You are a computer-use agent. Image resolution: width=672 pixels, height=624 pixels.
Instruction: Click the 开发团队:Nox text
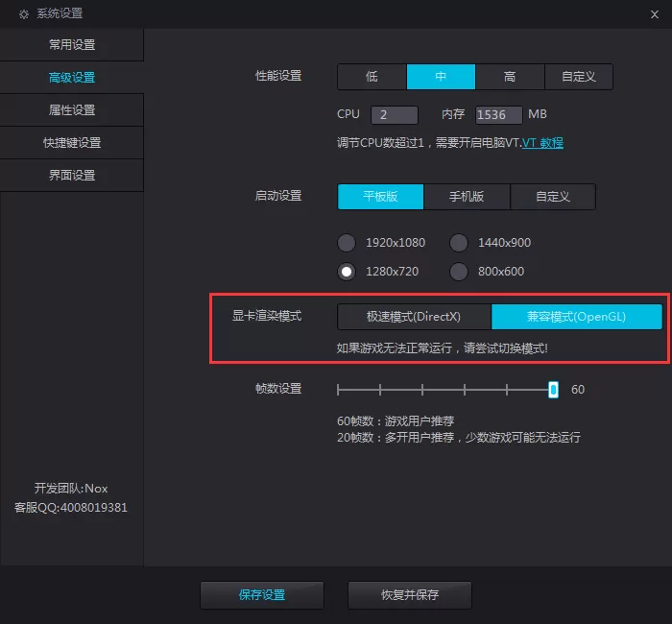(x=71, y=488)
